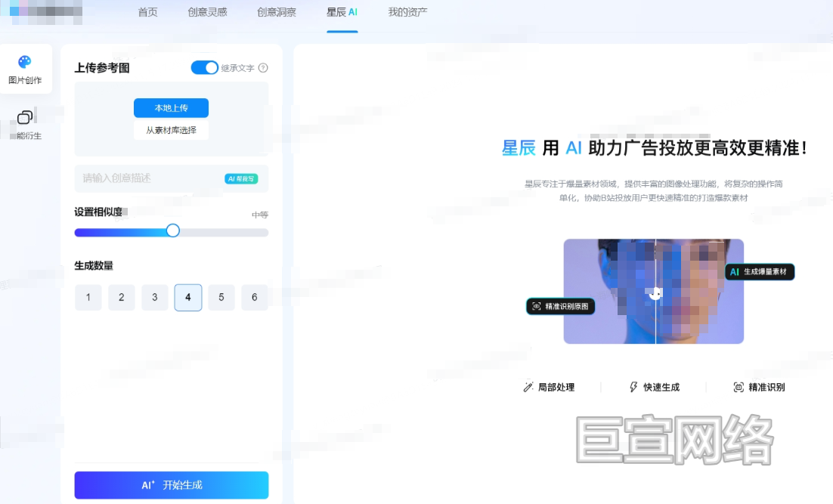The width and height of the screenshot is (833, 504).
Task: Click the 局部处理 text label
Action: click(556, 387)
